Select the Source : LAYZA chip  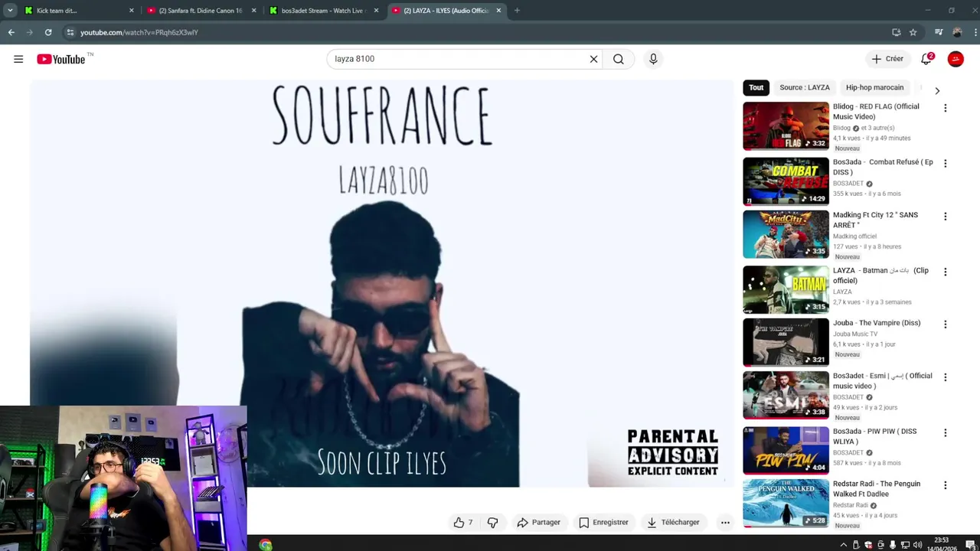coord(805,87)
